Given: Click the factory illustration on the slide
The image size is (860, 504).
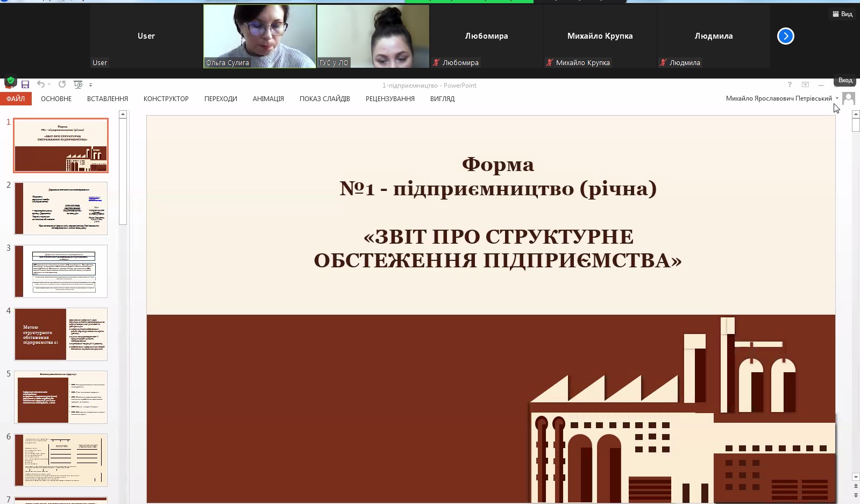Looking at the screenshot, I should pyautogui.click(x=682, y=410).
